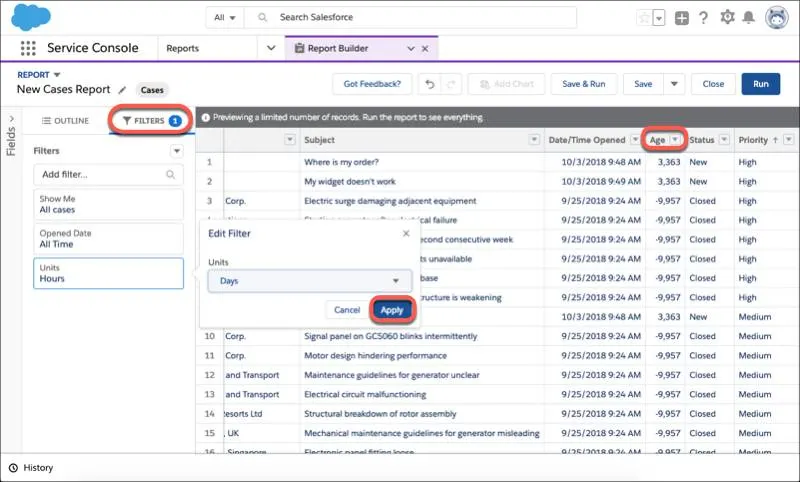Click the Save & Run button
The image size is (800, 482).
click(584, 84)
